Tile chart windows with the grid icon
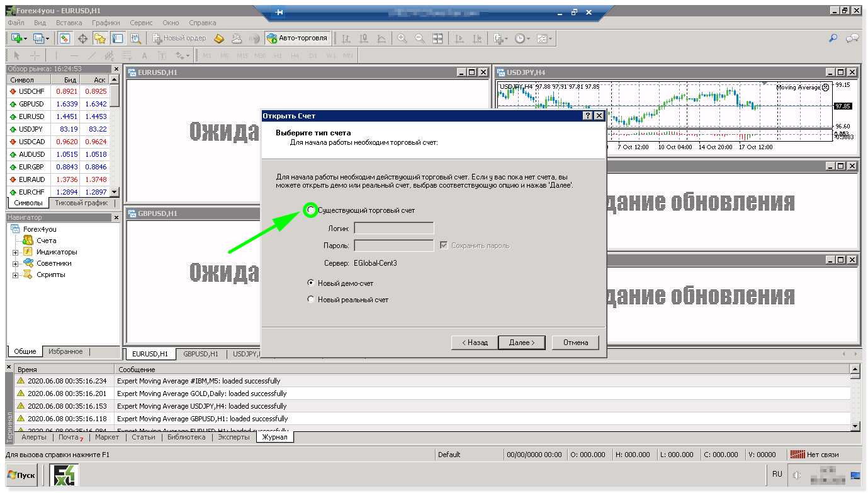Viewport: 868px width, 493px height. coord(437,38)
